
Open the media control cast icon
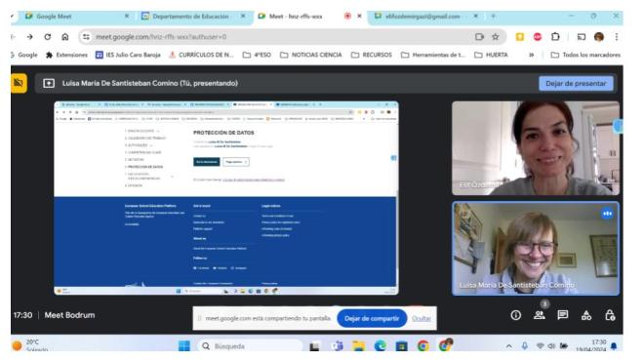pos(582,37)
